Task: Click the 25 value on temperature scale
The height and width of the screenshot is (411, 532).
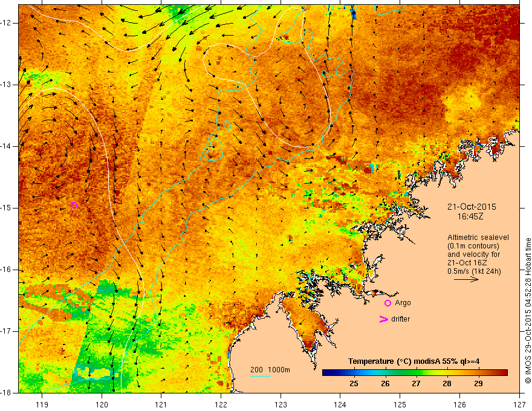Action: (x=354, y=384)
